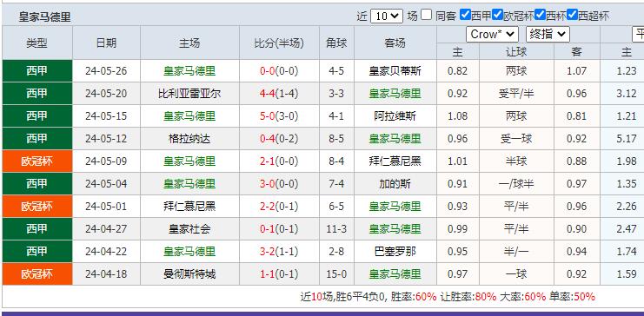
Task: Click the away team 阿拉维斯
Action: [395, 116]
